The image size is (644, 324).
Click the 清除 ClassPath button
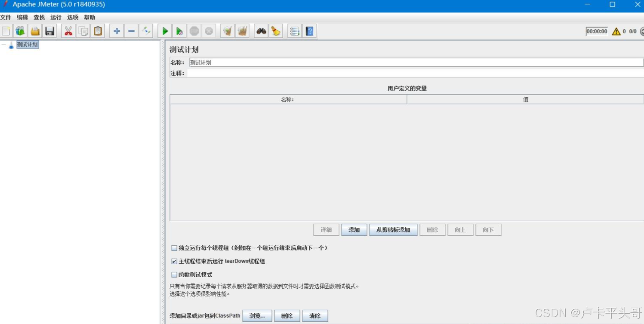(315, 316)
